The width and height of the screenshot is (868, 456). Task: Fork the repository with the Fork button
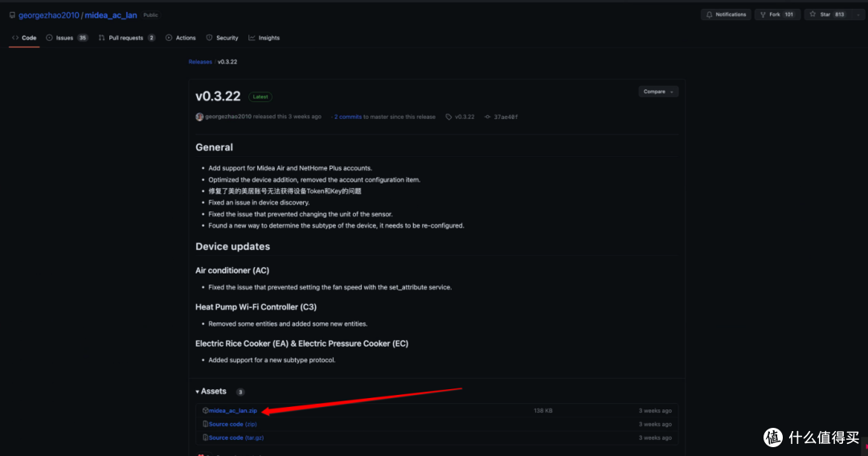(777, 14)
